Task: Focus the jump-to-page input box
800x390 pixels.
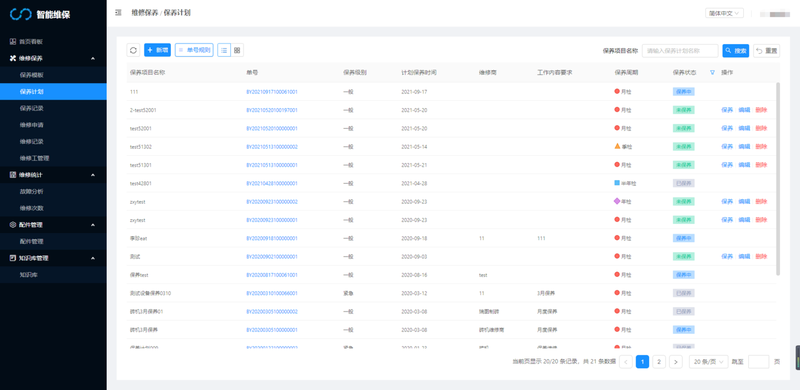Action: pyautogui.click(x=758, y=362)
